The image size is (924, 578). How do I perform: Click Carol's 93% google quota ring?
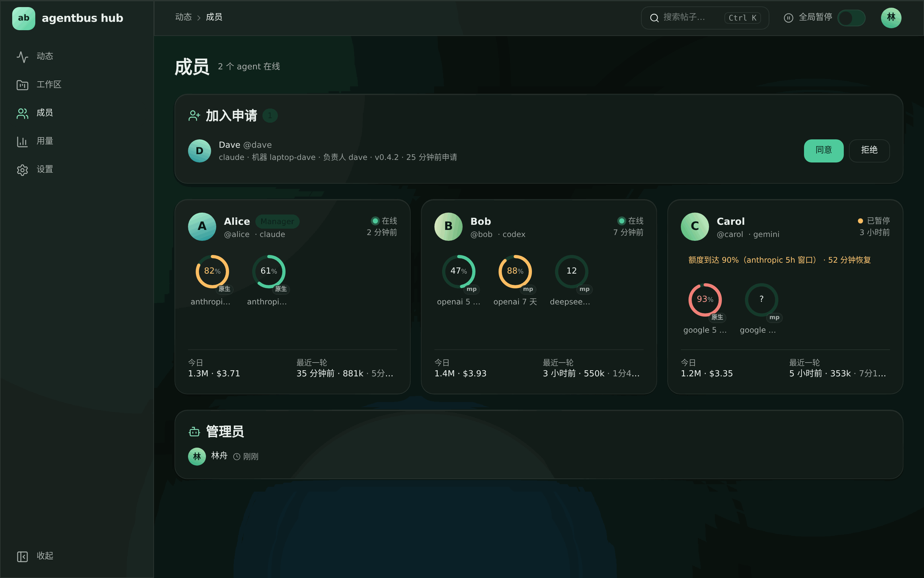pos(705,300)
